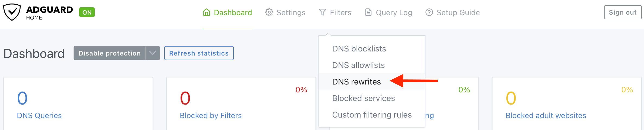The height and width of the screenshot is (130, 644).
Task: Expand the Disable protection dropdown arrow
Action: [x=153, y=53]
